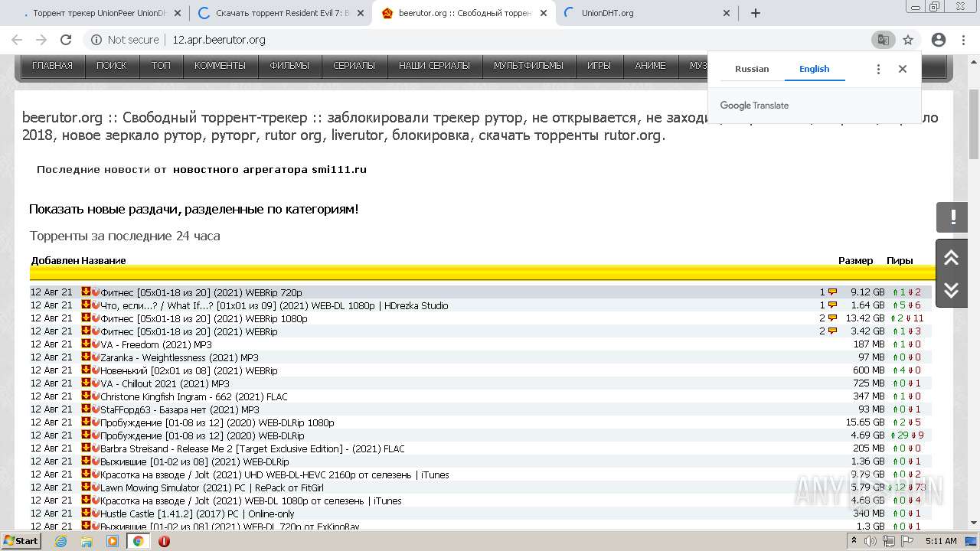
Task: Click the browser Forward arrow
Action: (41, 40)
